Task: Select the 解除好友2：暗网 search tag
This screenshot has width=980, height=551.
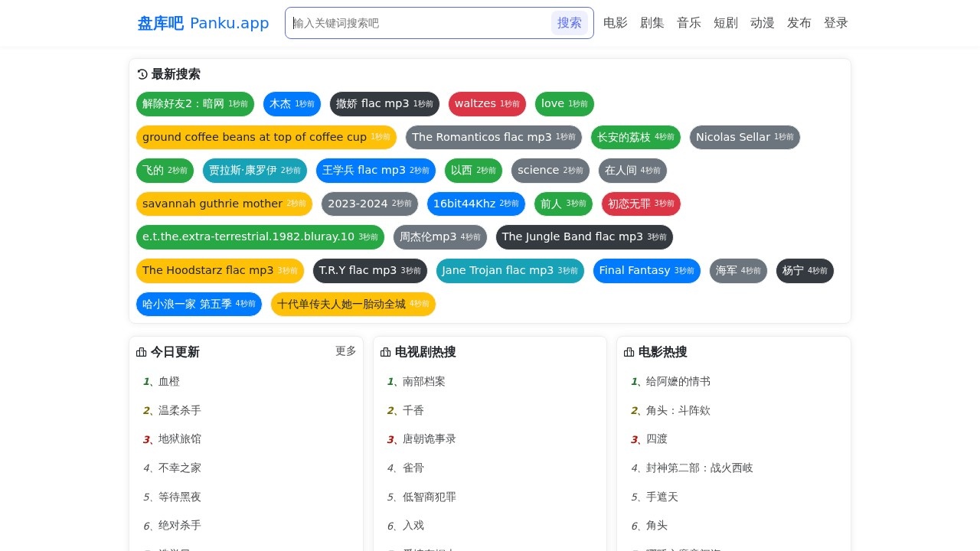Action: pyautogui.click(x=195, y=104)
